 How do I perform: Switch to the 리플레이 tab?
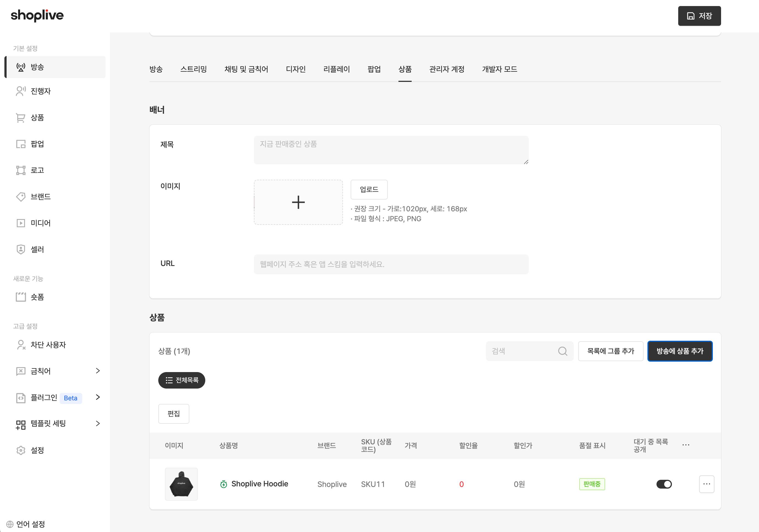point(337,69)
